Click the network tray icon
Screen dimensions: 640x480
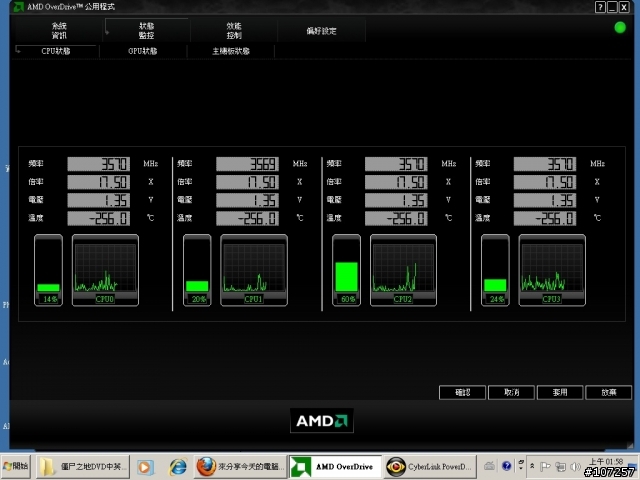[x=561, y=467]
